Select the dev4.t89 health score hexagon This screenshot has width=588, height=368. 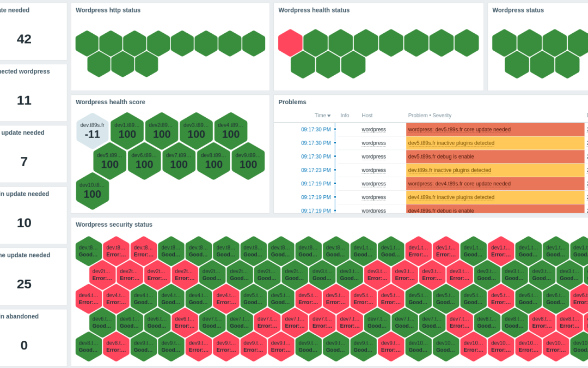(x=231, y=131)
